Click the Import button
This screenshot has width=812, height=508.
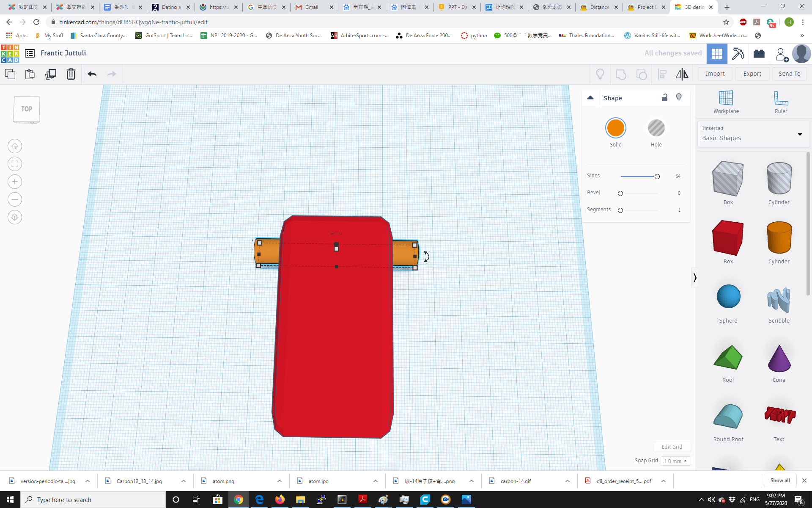[x=715, y=74]
